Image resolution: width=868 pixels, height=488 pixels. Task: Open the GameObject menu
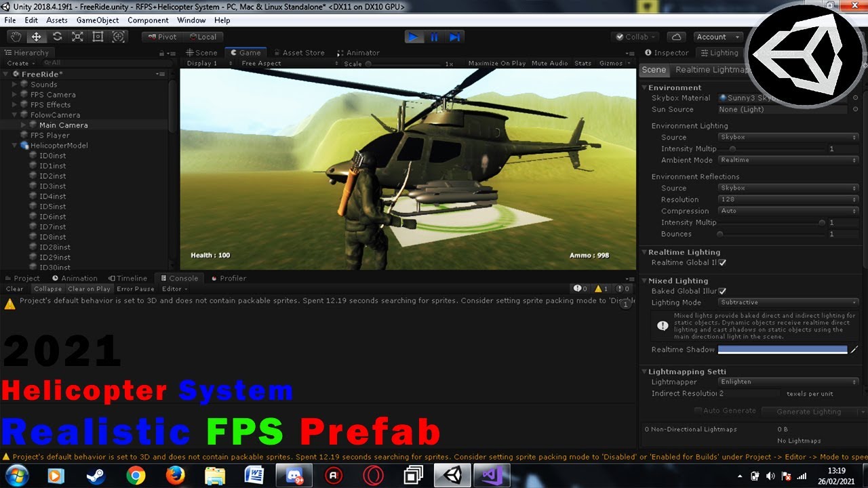[x=98, y=20]
